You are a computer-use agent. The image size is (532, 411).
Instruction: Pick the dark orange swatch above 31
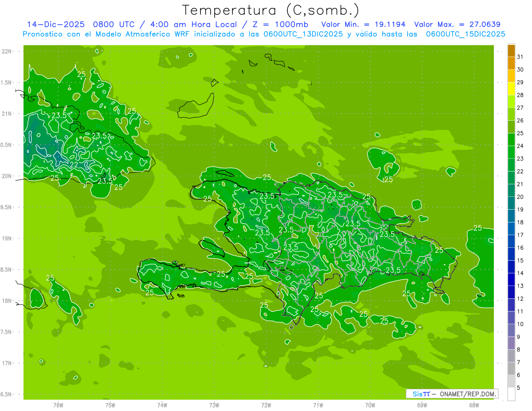coord(511,51)
